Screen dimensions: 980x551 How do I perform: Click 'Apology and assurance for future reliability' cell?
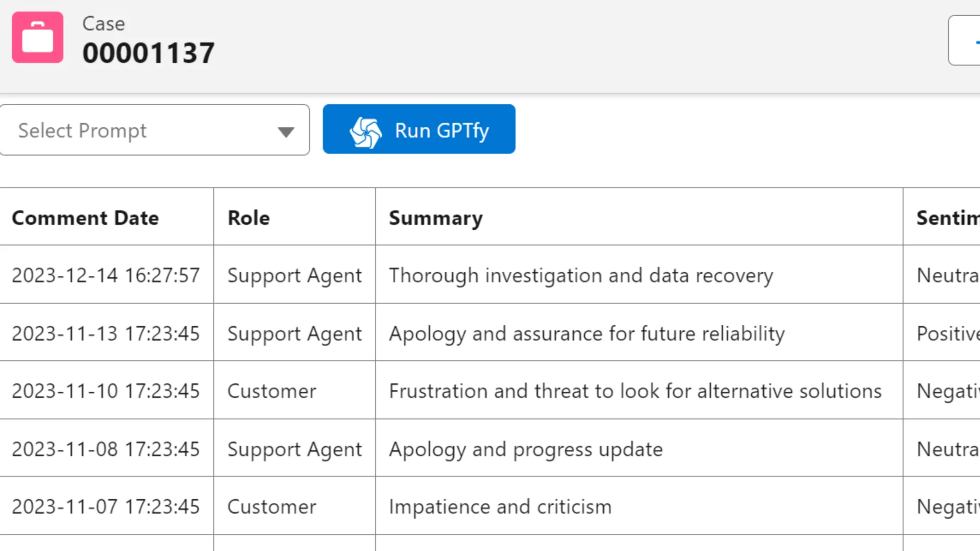587,333
